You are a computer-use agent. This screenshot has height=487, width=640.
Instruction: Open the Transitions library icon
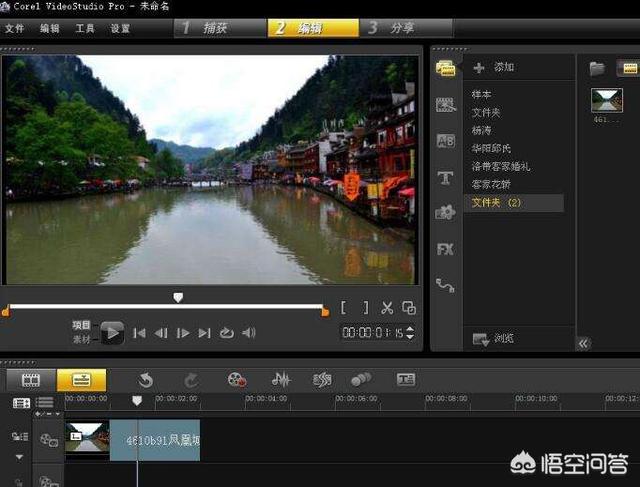click(x=445, y=105)
